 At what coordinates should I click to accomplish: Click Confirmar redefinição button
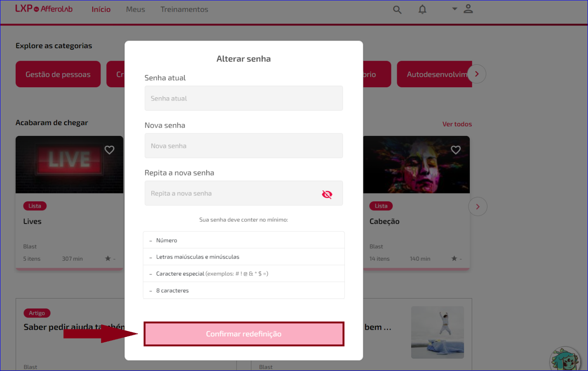pos(244,334)
